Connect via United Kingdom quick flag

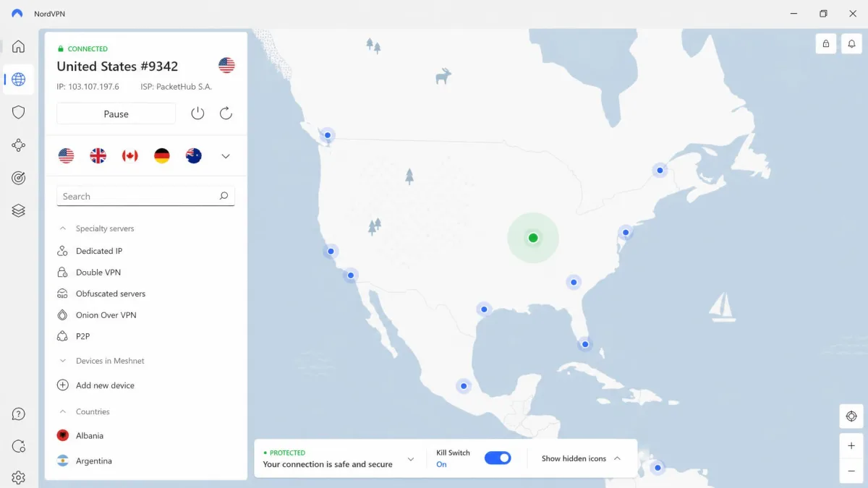tap(98, 155)
